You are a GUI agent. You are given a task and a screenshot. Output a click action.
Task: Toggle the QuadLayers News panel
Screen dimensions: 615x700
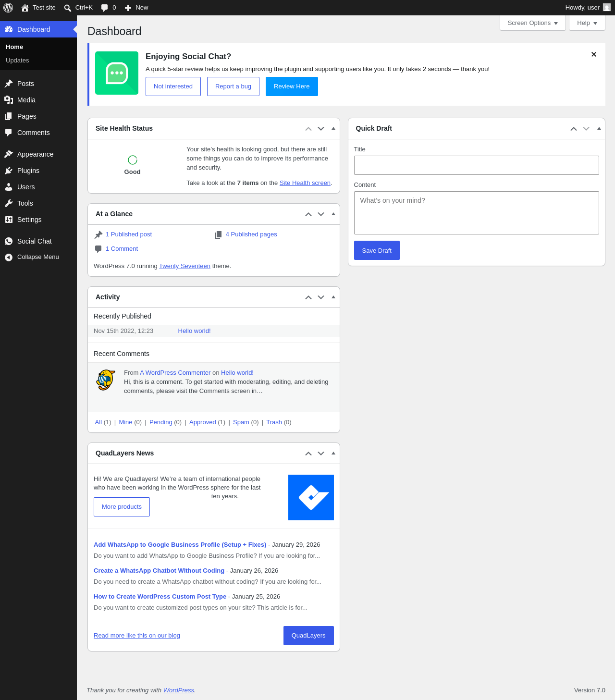(333, 453)
